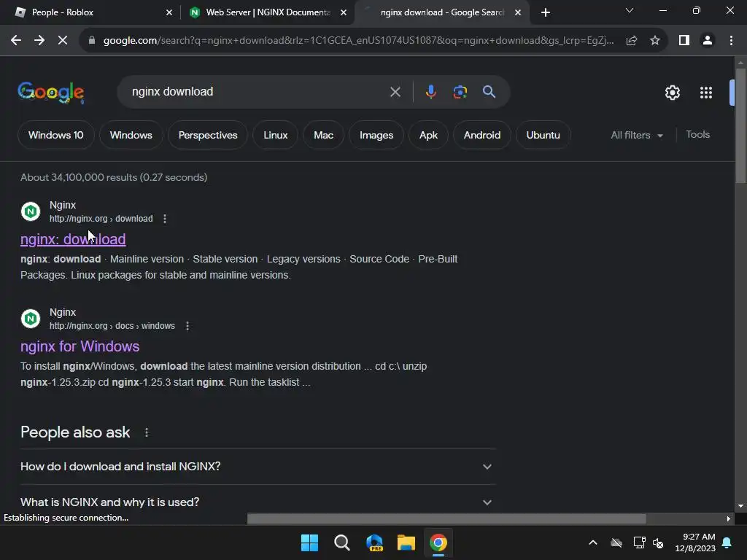Click the Google search input field
747x560 pixels.
pyautogui.click(x=258, y=92)
